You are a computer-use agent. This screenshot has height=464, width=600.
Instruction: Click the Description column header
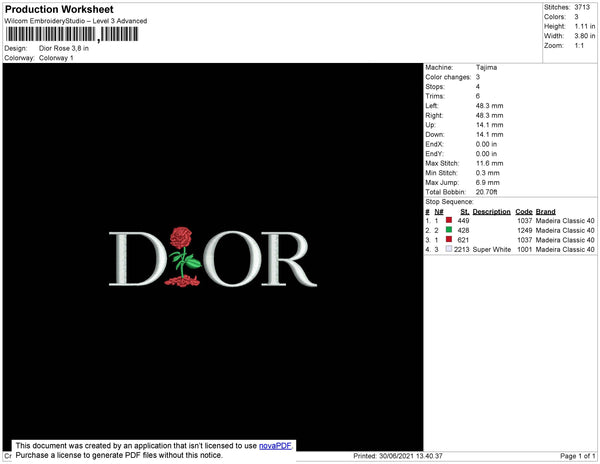(x=491, y=212)
